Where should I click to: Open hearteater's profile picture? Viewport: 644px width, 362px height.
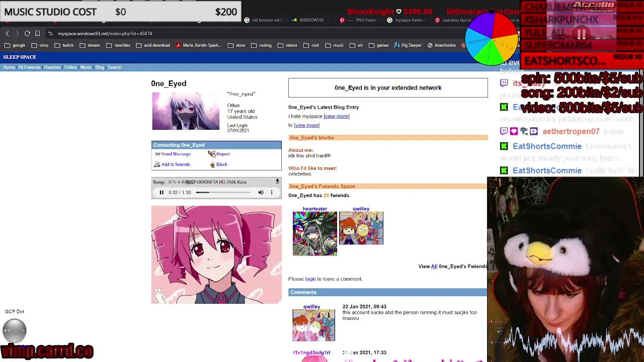coord(315,233)
